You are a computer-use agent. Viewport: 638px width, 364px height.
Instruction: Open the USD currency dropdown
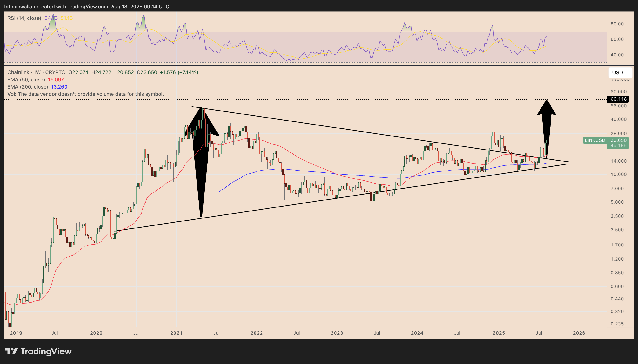coord(620,72)
